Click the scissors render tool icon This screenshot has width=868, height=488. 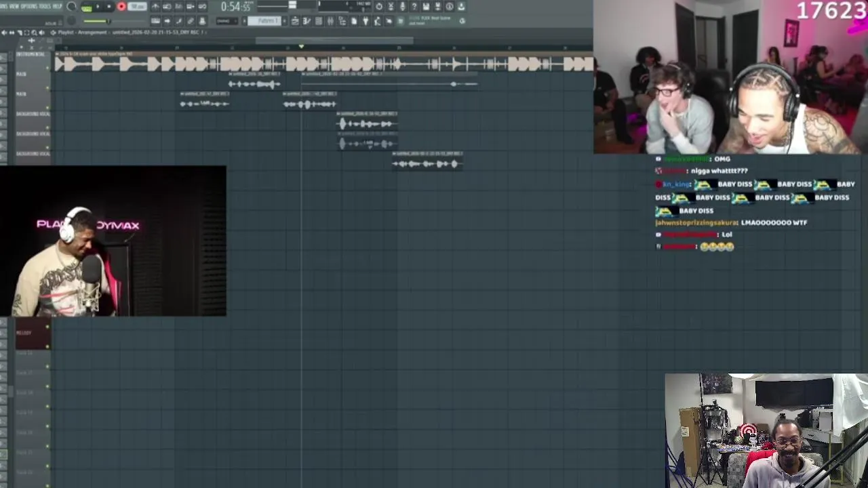coord(391,6)
